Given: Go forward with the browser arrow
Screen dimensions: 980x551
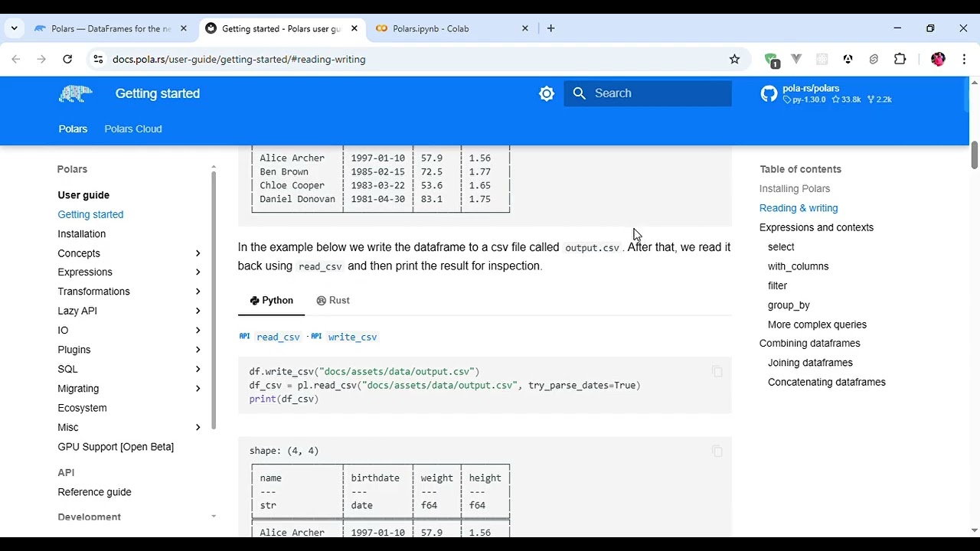Looking at the screenshot, I should [x=41, y=59].
